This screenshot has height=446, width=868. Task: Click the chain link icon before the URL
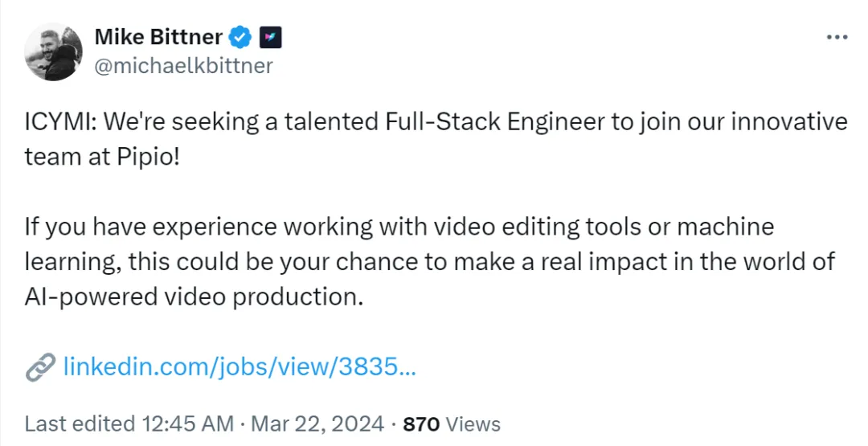click(40, 366)
